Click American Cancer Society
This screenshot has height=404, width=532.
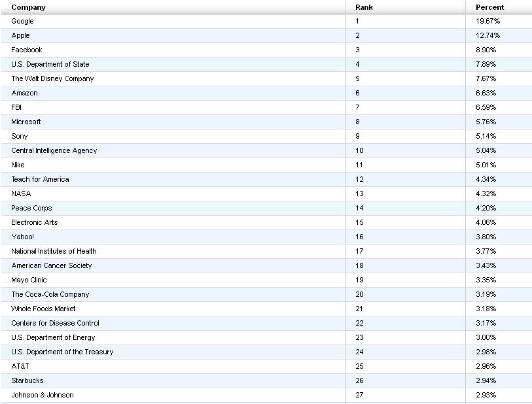(x=52, y=265)
